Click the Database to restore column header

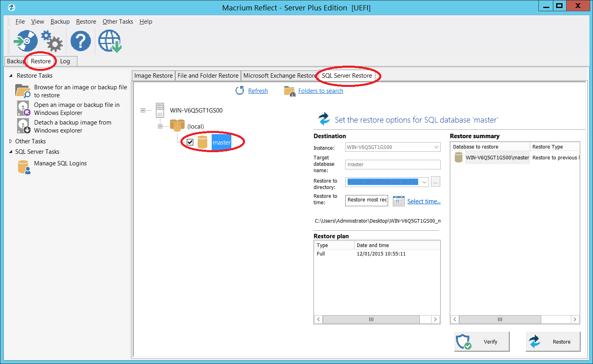490,147
